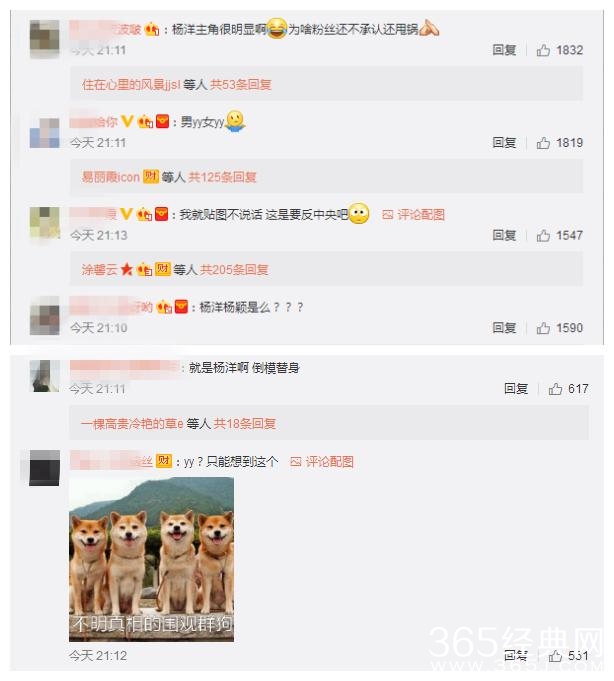This screenshot has height=681, width=614.
Task: Open user 住在心里的风景jjsl profile link
Action: coord(131,84)
